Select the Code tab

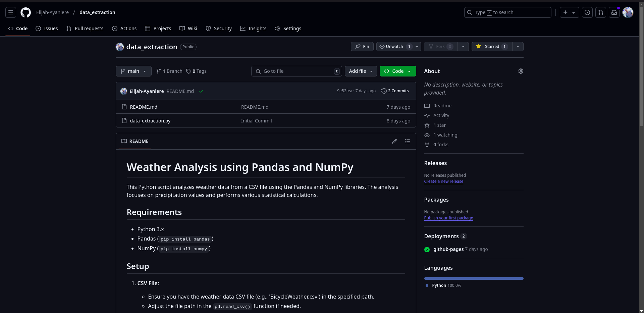point(18,29)
